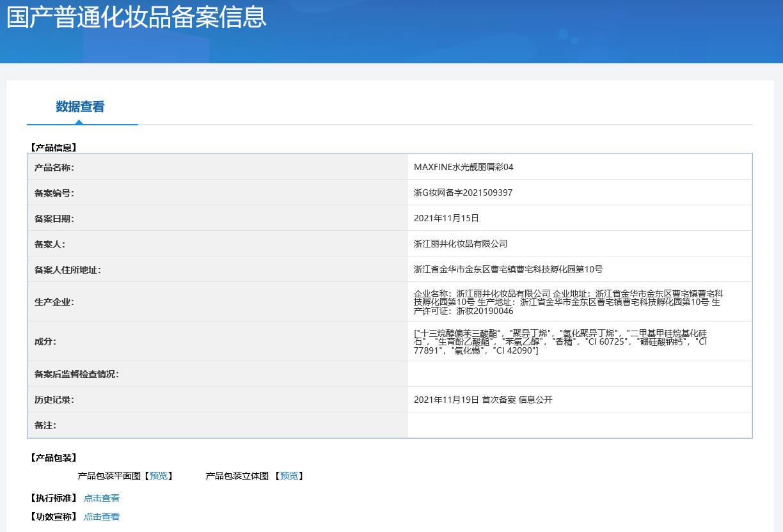The image size is (783, 532).
Task: Click the 产品包装立体图 label text
Action: [x=237, y=476]
